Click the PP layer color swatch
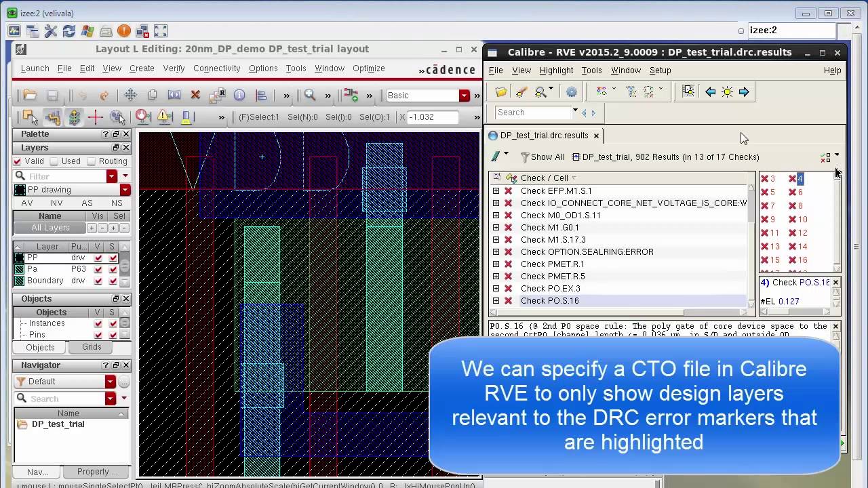Screen dimensions: 868x488 click(x=19, y=258)
